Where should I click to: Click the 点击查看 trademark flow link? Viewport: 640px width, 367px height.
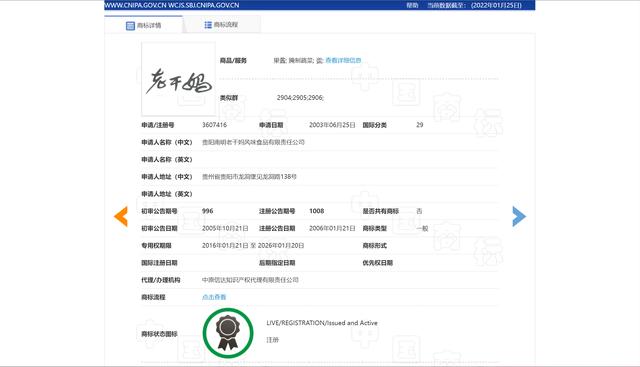click(x=214, y=297)
